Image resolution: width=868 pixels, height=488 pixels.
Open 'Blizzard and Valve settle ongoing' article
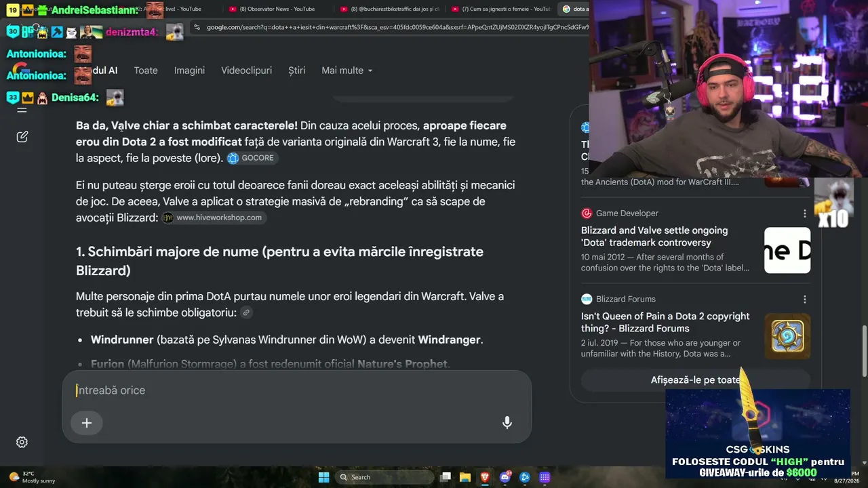point(654,237)
